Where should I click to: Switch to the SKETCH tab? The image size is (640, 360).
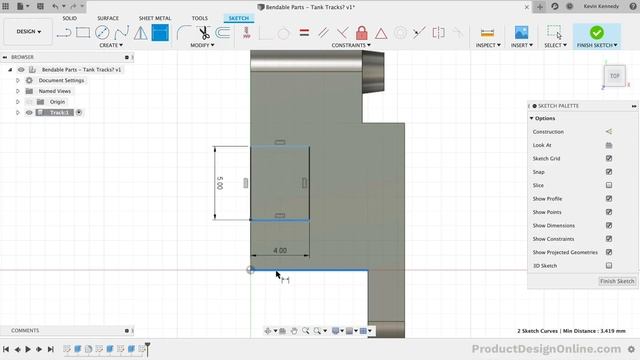(x=239, y=18)
